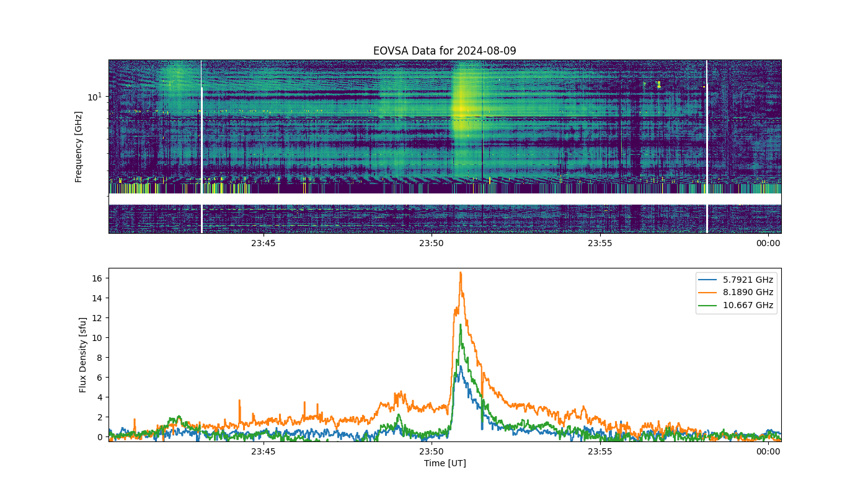
Task: Click the flux axis tick label 14
Action: click(97, 298)
